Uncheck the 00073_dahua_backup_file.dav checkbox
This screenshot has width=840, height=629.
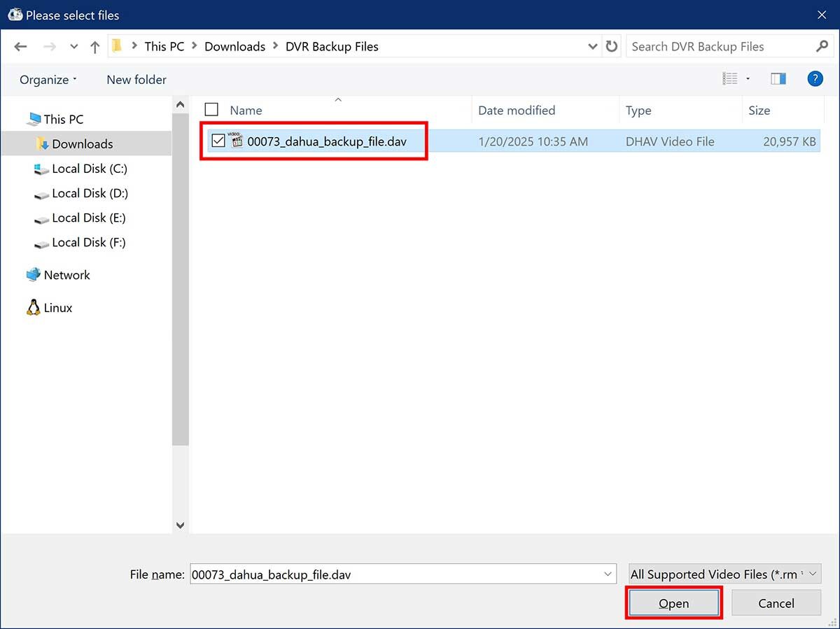tap(218, 141)
